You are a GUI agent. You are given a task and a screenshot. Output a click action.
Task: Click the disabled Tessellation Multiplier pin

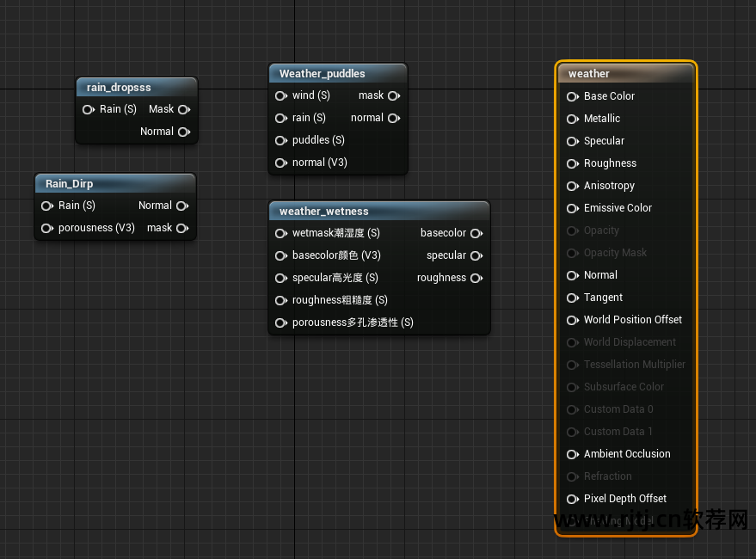pos(572,365)
